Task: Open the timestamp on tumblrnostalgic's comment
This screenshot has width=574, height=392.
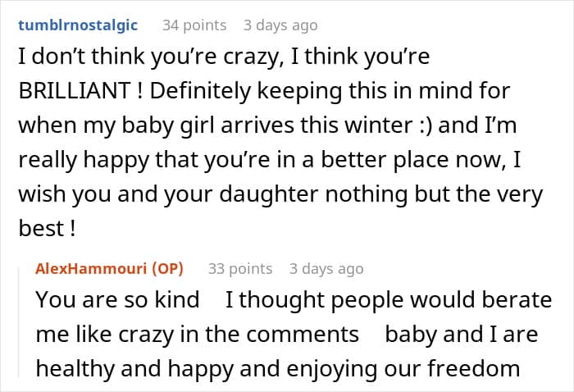Action: pos(280,25)
